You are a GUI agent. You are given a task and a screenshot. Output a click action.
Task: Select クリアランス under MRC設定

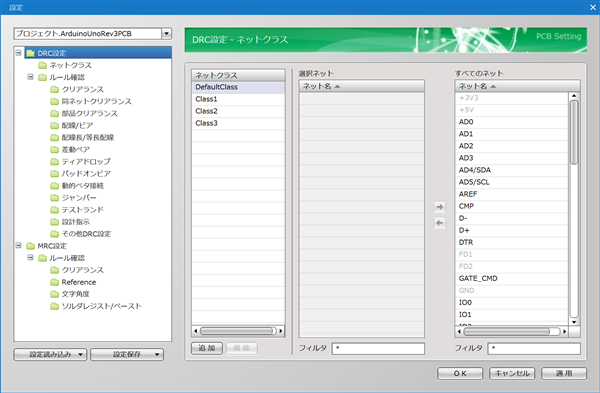pyautogui.click(x=83, y=270)
